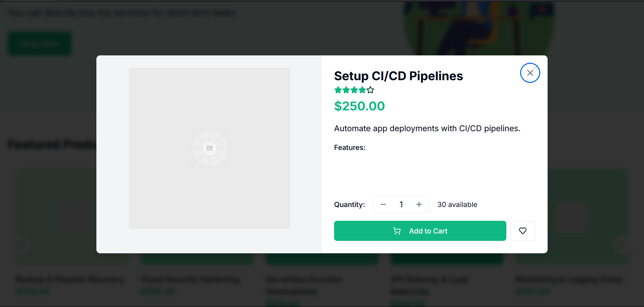
Task: Add product to wishlist with heart icon
Action: click(522, 231)
